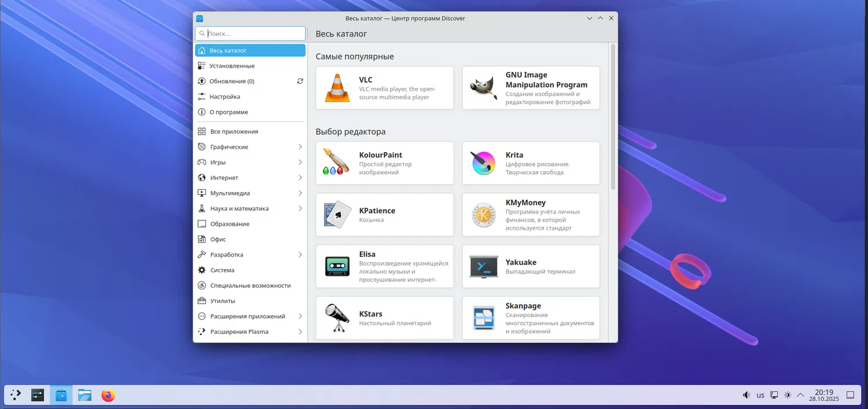The image size is (868, 409).
Task: Click the Система gear icon
Action: (x=201, y=270)
